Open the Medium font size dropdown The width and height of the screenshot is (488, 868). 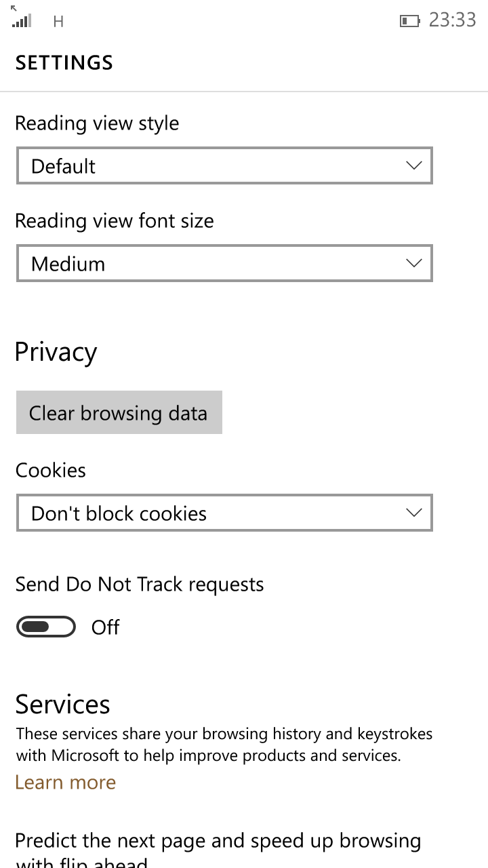(224, 264)
